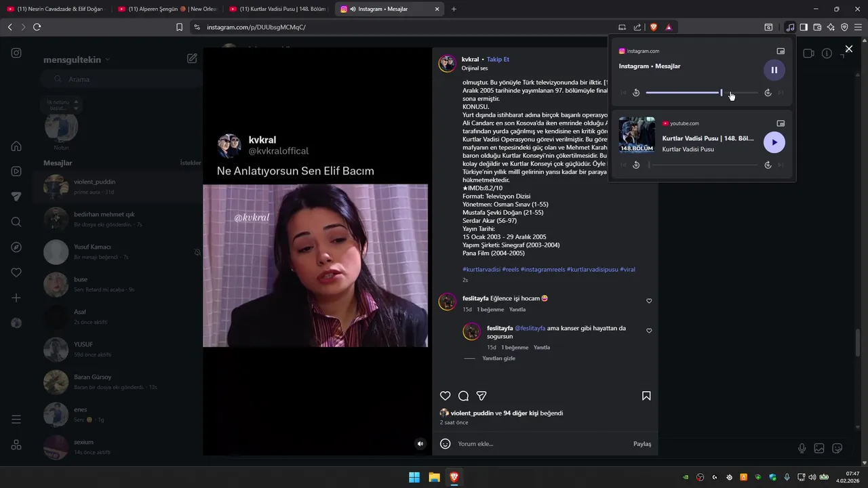Open Instagram Reels in sidebar
Viewport: 868px width, 488px height.
[x=16, y=171]
